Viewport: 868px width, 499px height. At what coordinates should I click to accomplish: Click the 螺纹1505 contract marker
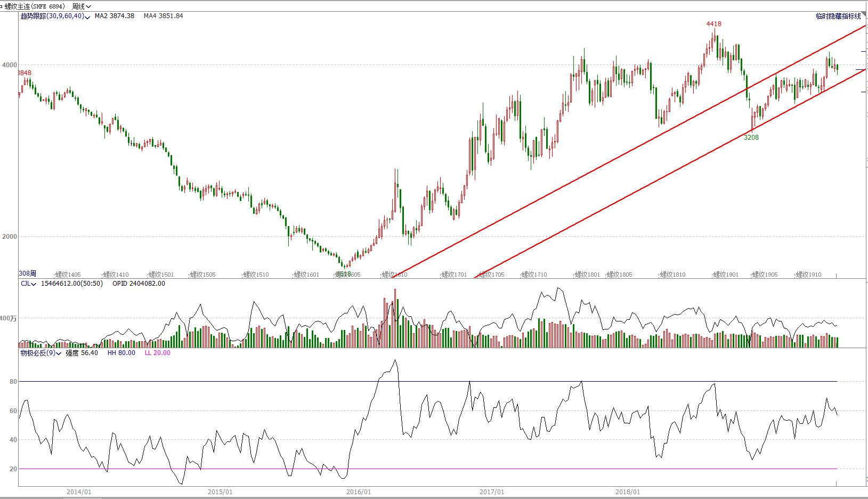point(202,275)
